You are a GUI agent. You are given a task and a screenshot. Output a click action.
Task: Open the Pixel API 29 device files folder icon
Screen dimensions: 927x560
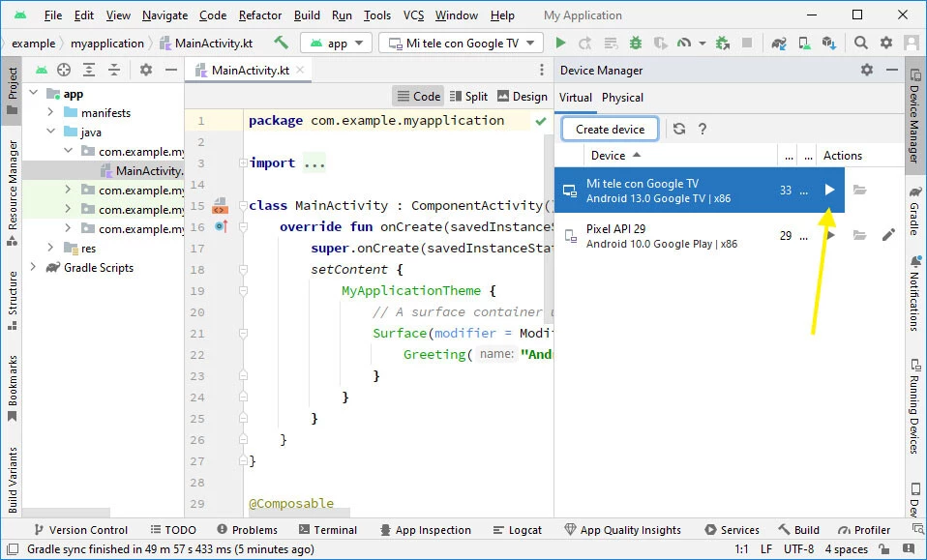click(859, 235)
